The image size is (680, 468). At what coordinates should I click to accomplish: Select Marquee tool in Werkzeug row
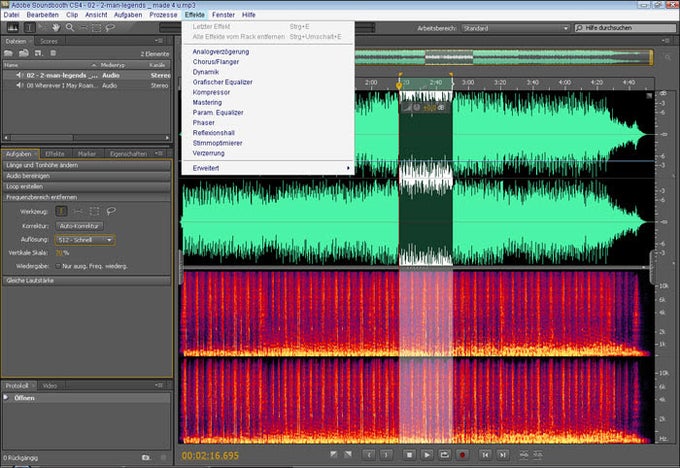[x=94, y=211]
